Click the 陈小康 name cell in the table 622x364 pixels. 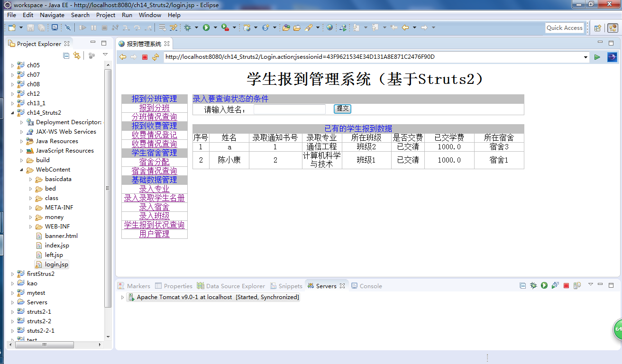[229, 160]
